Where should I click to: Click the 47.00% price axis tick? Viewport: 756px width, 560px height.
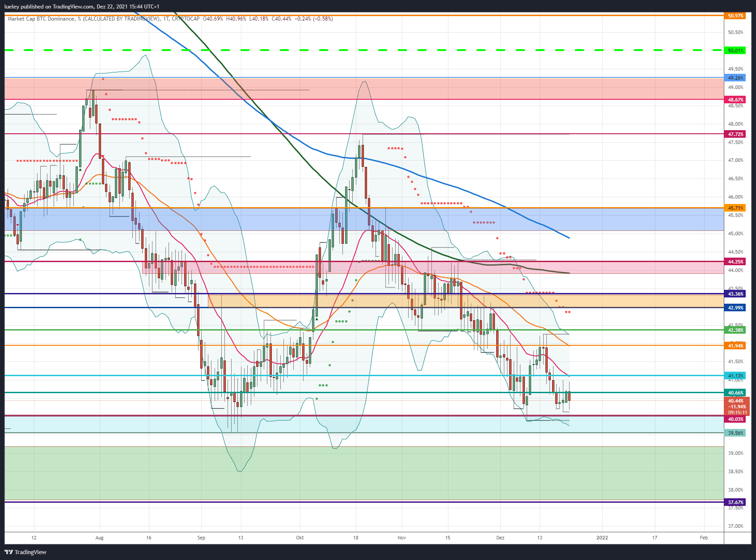tap(735, 160)
